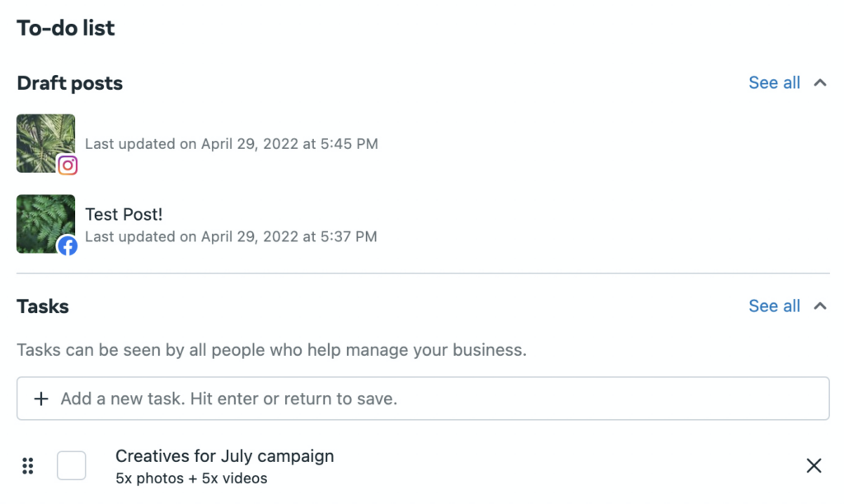Click the Instagram icon on the first draft post
Viewport: 844px width, 504px height.
[x=68, y=165]
